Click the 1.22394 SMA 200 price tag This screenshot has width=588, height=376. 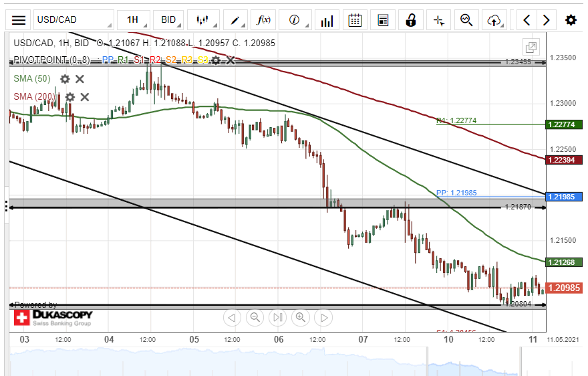coord(564,160)
